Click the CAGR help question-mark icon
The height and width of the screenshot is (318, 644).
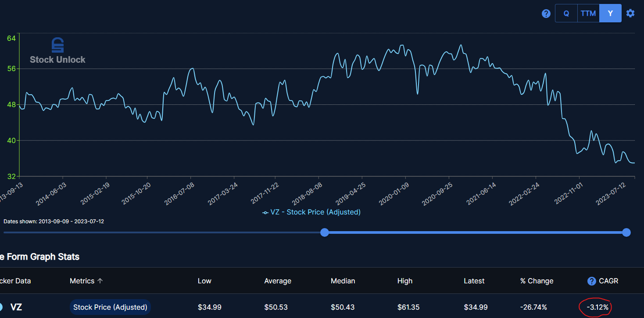click(x=592, y=281)
